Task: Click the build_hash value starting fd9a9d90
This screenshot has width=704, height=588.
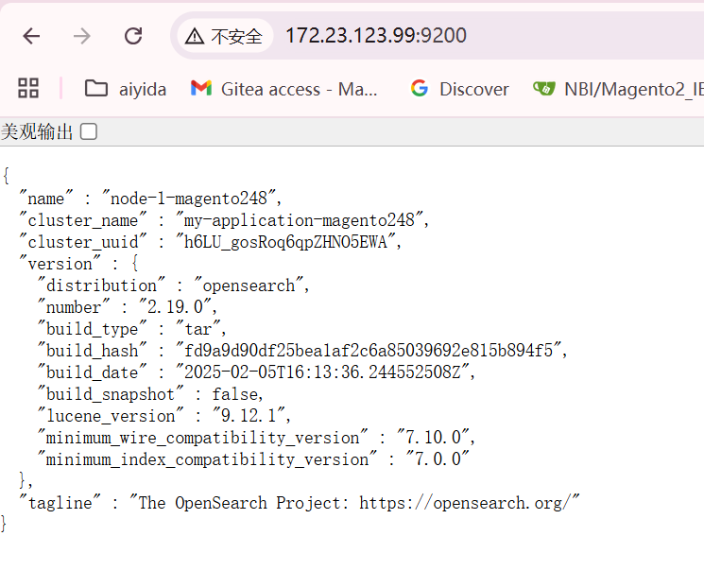Action: point(369,351)
